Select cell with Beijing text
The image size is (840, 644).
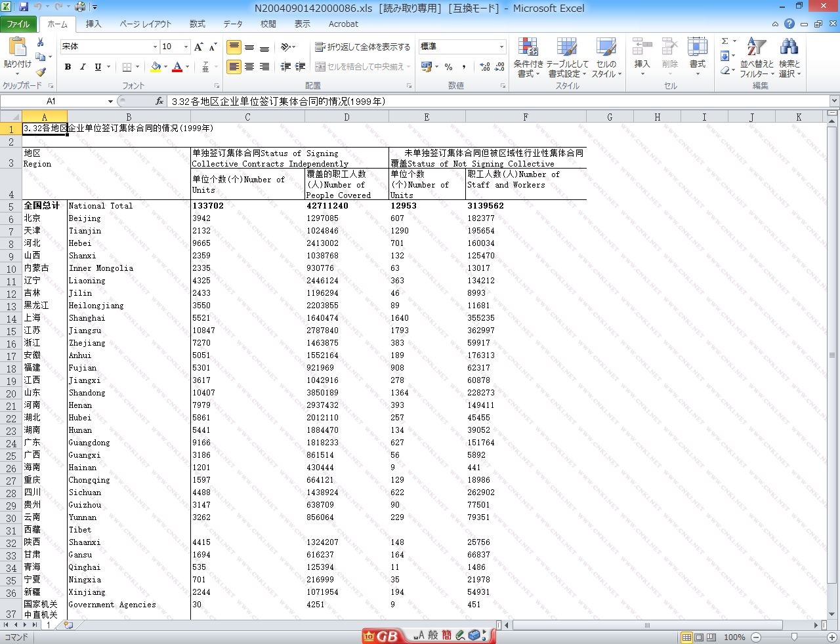click(x=129, y=218)
